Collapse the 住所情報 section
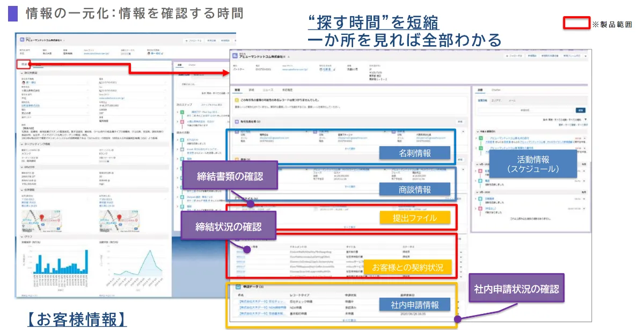 click(21, 190)
